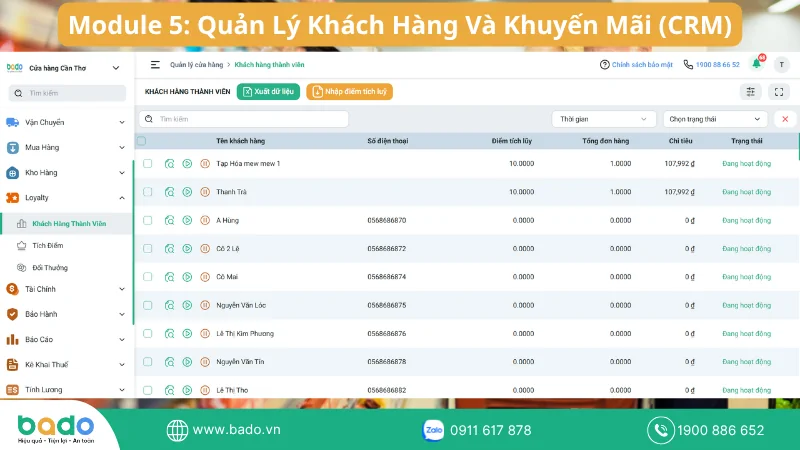Click the Khách hàng thành viên breadcrumb
The height and width of the screenshot is (450, 800).
[x=269, y=65]
